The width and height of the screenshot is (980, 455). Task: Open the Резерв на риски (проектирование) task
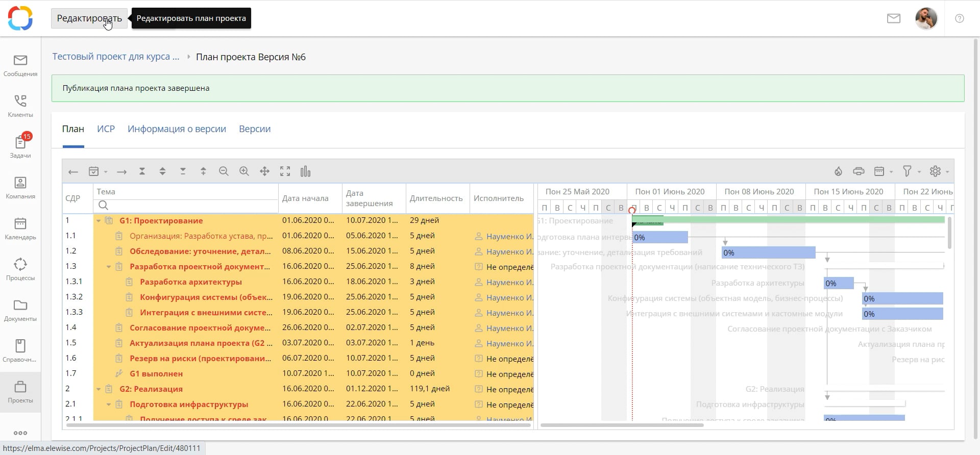click(201, 358)
